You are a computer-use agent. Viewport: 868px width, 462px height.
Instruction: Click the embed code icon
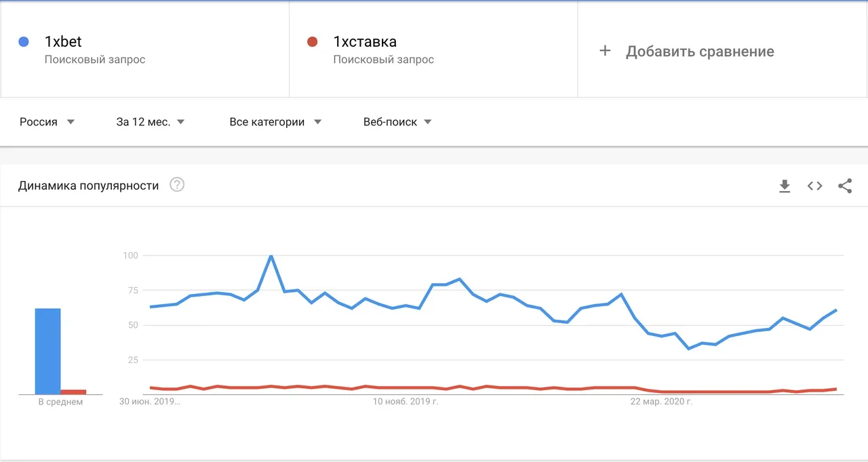(814, 186)
